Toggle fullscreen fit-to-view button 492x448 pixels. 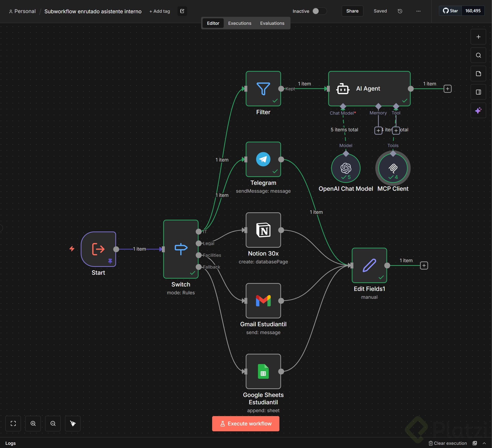(x=13, y=423)
